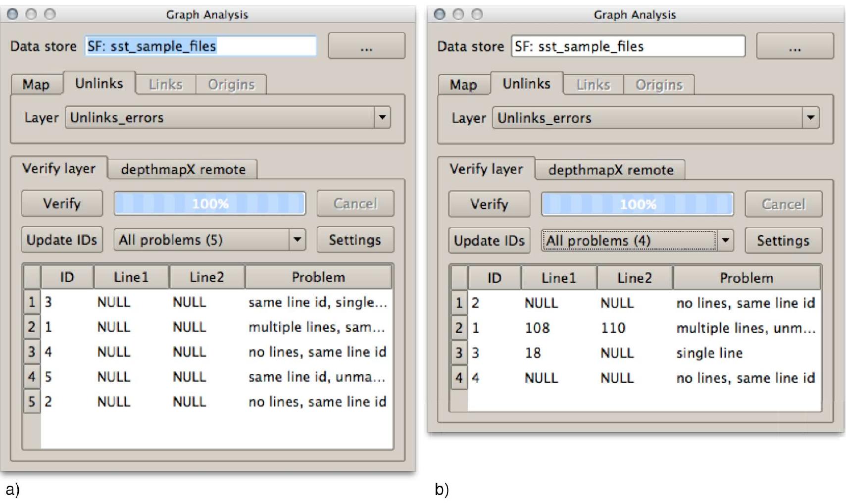Click Update IDs in left window

click(x=62, y=240)
